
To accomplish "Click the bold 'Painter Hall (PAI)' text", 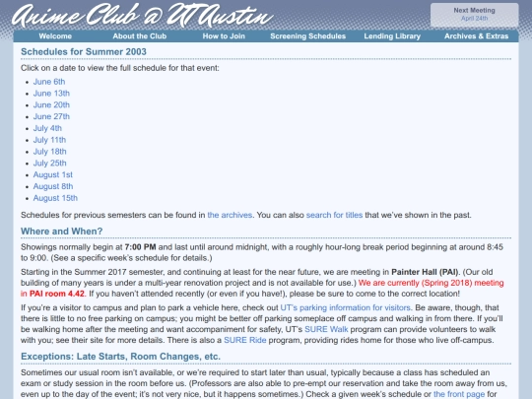I will point(425,272).
